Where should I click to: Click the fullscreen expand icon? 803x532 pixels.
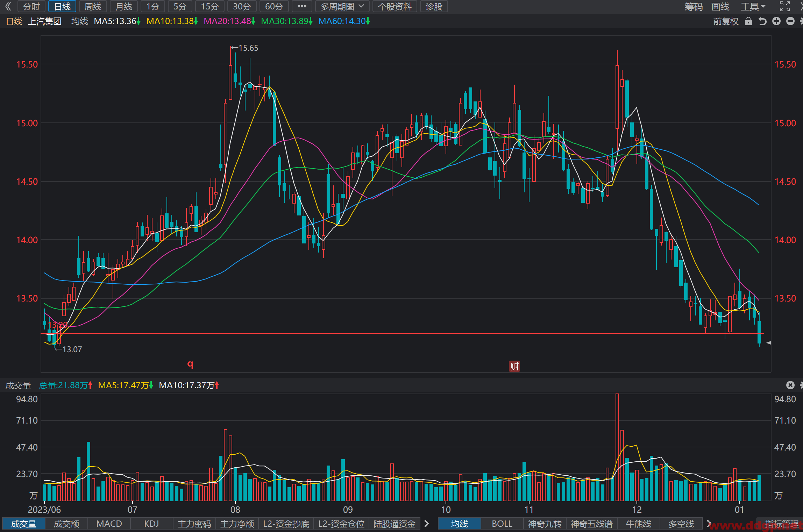point(785,6)
